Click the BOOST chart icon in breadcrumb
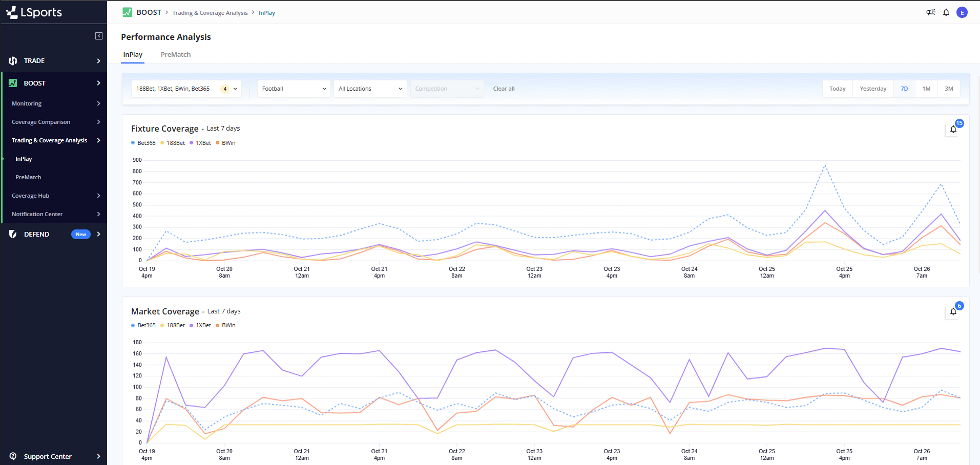The image size is (980, 465). tap(127, 12)
